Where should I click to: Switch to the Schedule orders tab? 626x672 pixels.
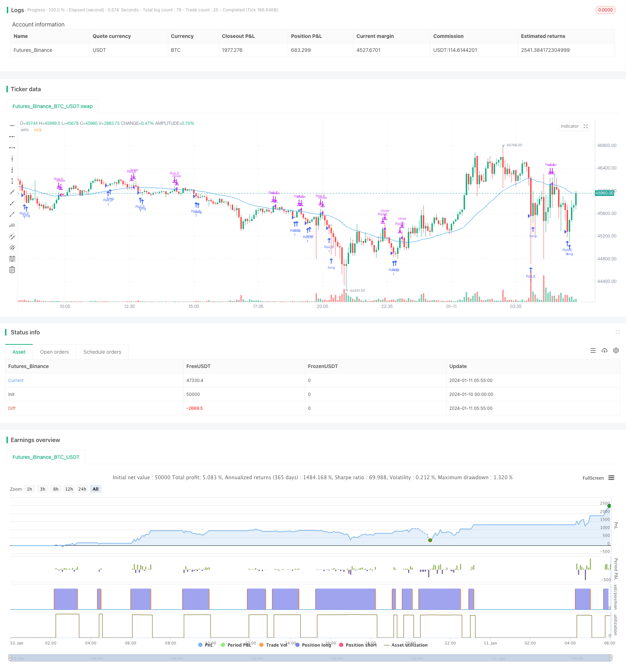(x=102, y=352)
